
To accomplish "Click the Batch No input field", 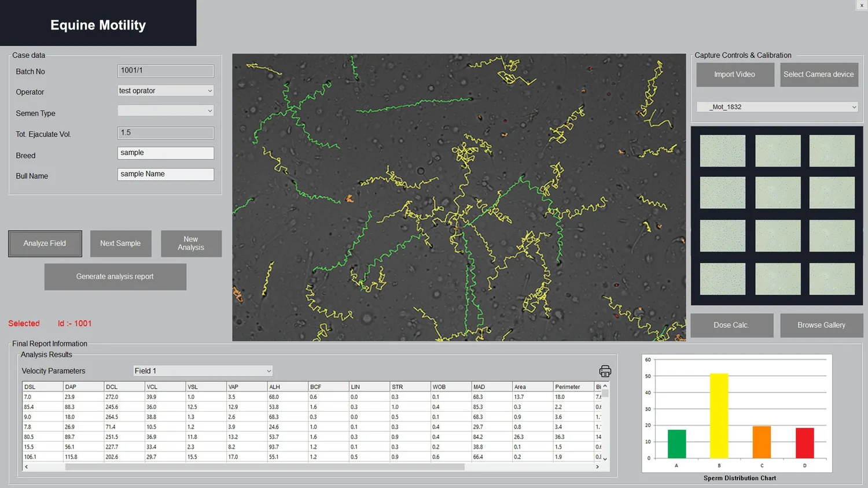I will [165, 71].
